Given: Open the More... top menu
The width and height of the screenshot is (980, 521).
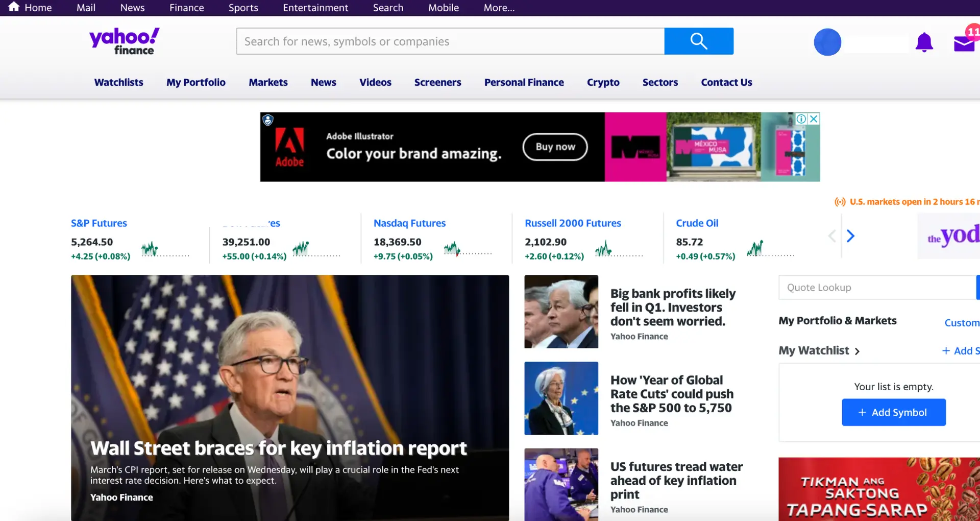Looking at the screenshot, I should click(499, 8).
